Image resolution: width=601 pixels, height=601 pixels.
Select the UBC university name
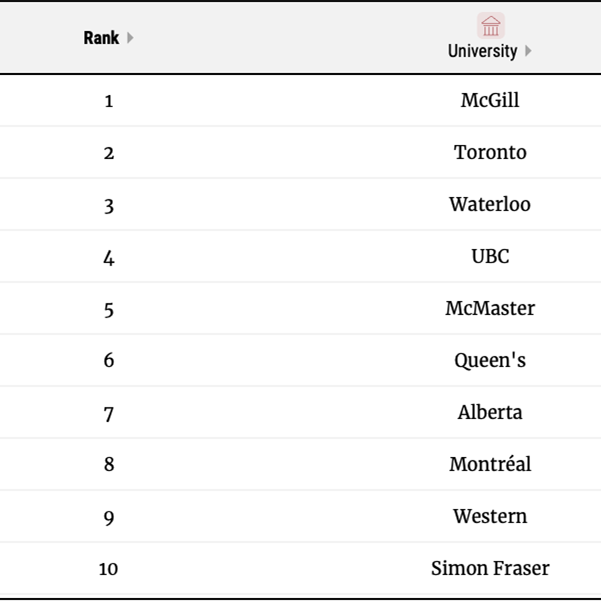click(x=490, y=256)
